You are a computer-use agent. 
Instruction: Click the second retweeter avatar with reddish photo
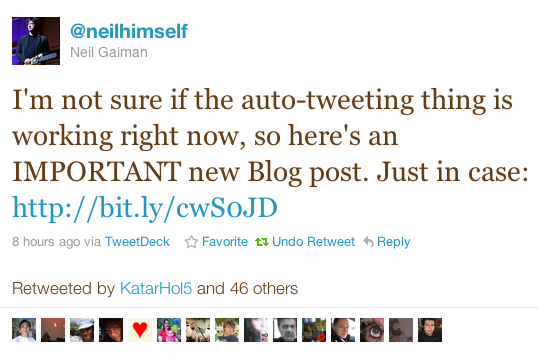53,330
